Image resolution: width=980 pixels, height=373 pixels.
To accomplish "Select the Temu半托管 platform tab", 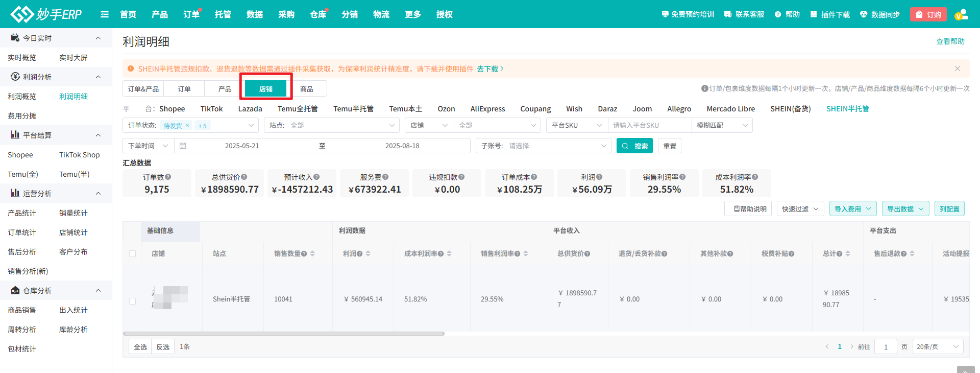I will click(353, 109).
